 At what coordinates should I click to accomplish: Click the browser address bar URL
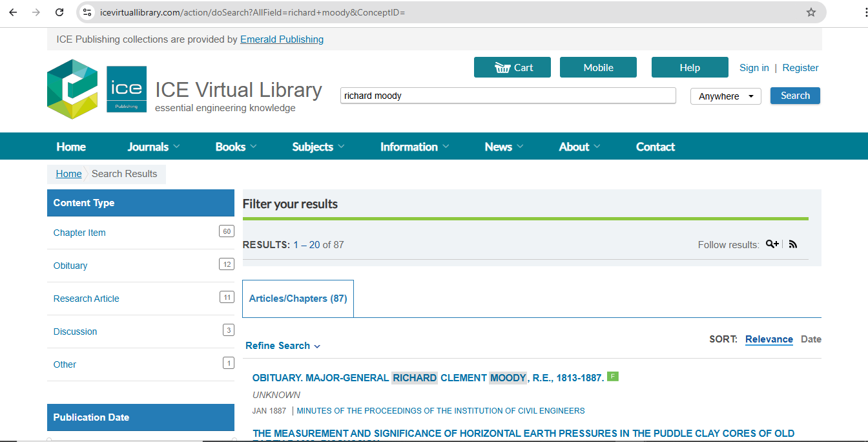[253, 12]
